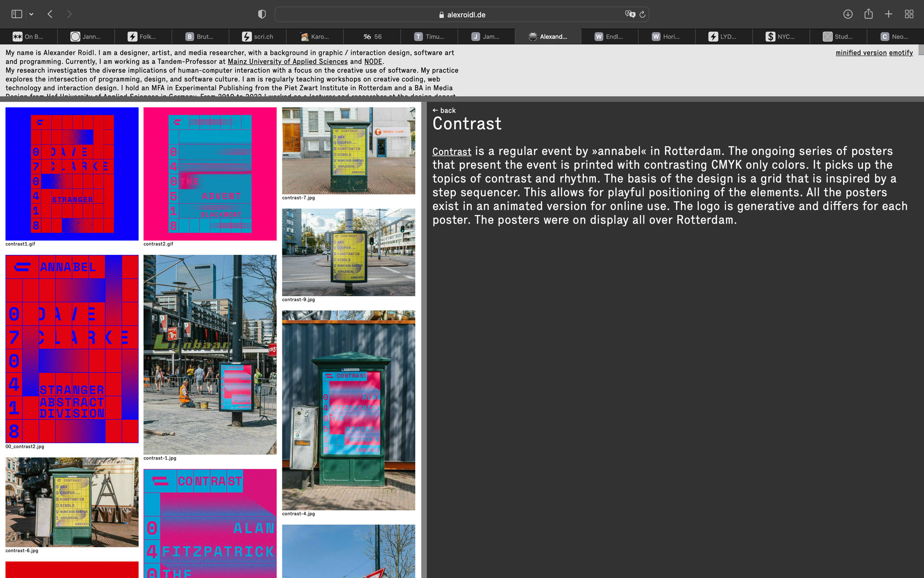Reload the page with the refresh icon
The width and height of the screenshot is (924, 578).
(x=642, y=14)
